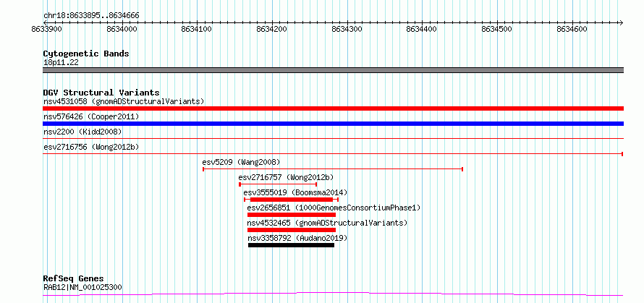Screen dimensions: 644x303
Task: Click esv5209 (Wang2008) label
Action: click(242, 162)
